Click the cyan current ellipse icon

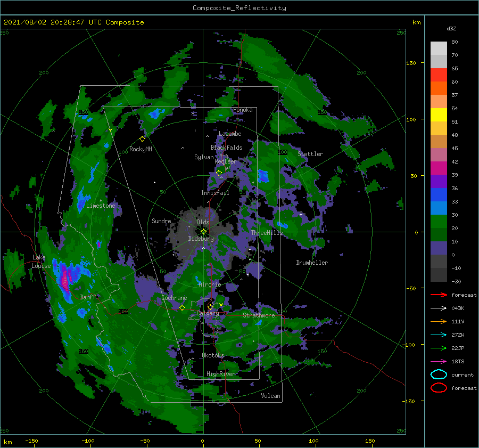point(439,374)
